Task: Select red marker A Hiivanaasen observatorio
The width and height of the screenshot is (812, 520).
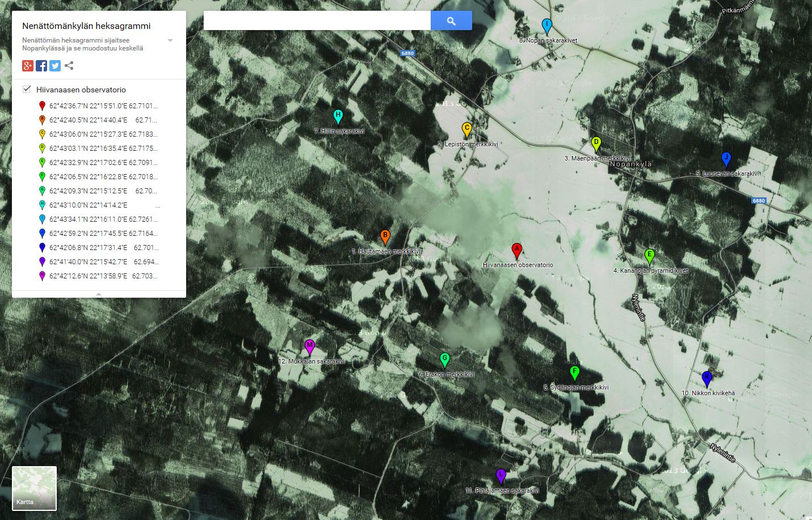Action: [516, 250]
